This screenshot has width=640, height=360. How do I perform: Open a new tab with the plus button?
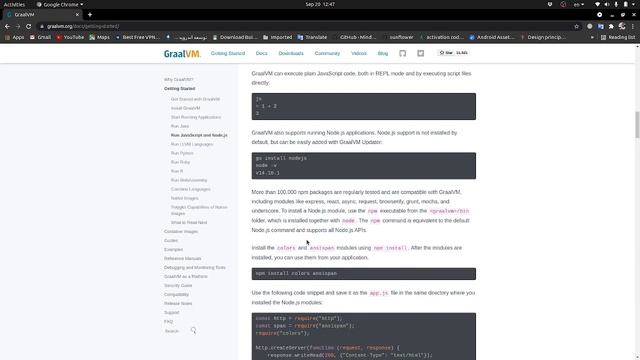point(90,15)
